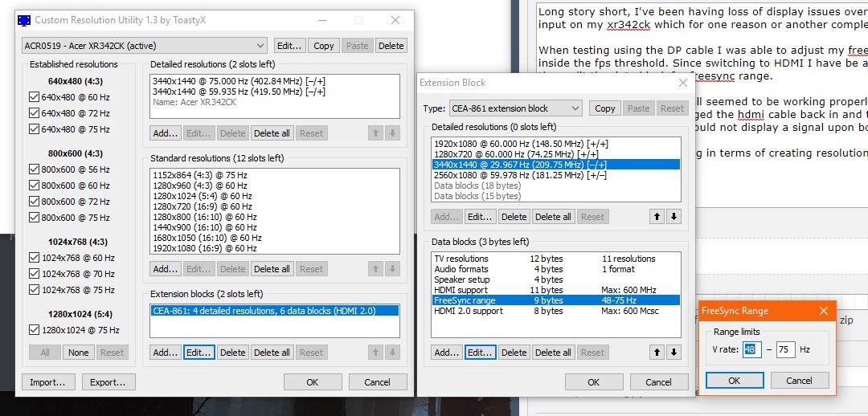This screenshot has width=868, height=416.
Task: Toggle 800x600 @ 72 Hz checkbox
Action: (34, 202)
